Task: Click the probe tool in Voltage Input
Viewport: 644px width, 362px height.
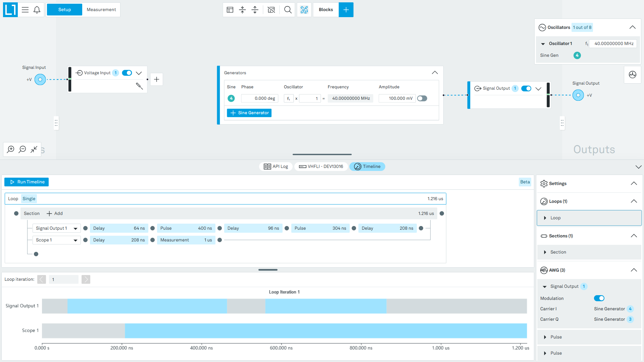Action: [x=139, y=86]
